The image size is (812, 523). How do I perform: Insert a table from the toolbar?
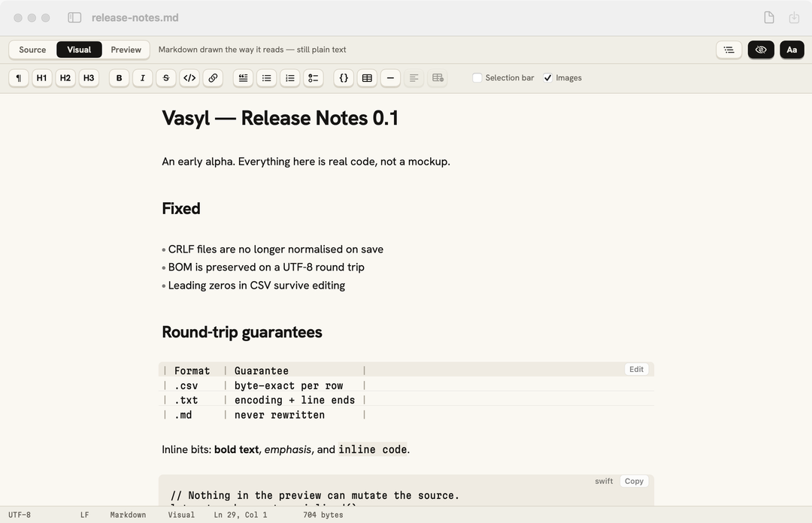(367, 77)
